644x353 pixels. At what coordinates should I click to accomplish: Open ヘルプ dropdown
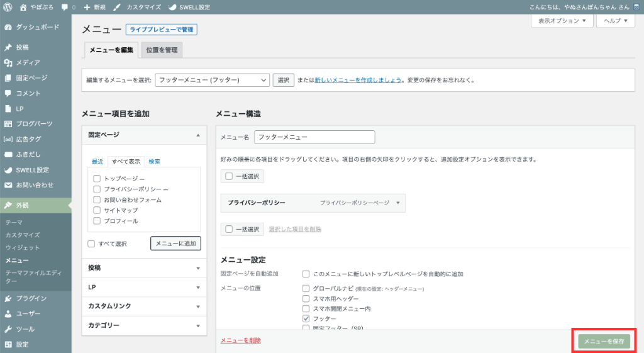616,21
